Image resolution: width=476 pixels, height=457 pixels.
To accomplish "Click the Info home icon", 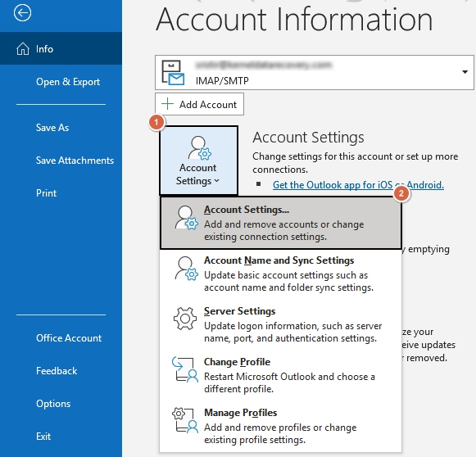I will tap(23, 48).
